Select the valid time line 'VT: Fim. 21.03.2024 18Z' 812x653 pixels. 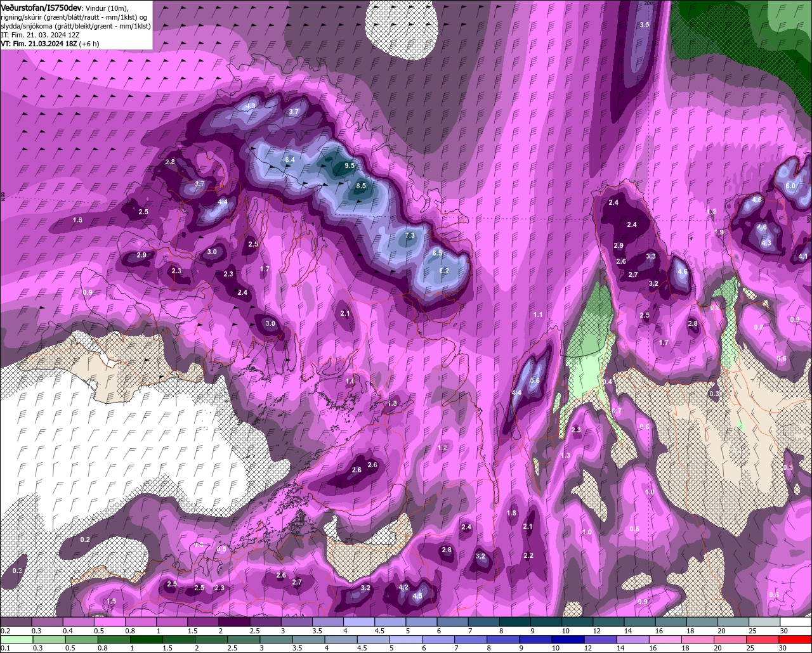pos(39,44)
